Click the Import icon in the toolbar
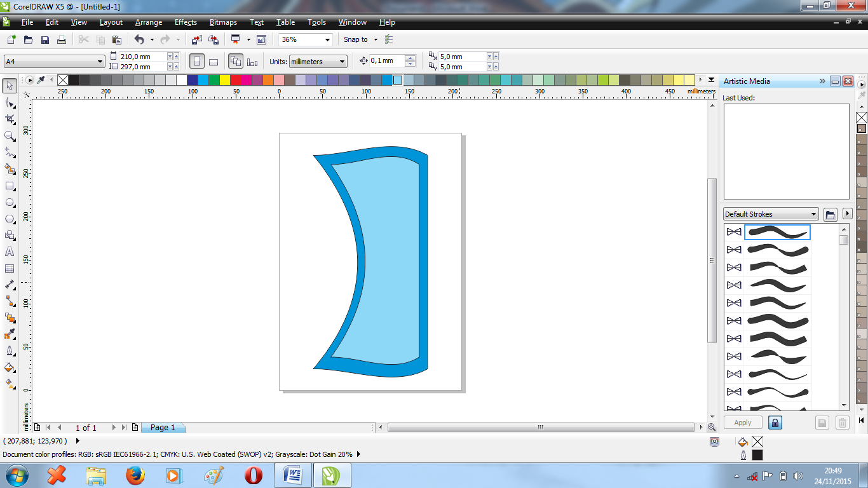 pos(197,39)
